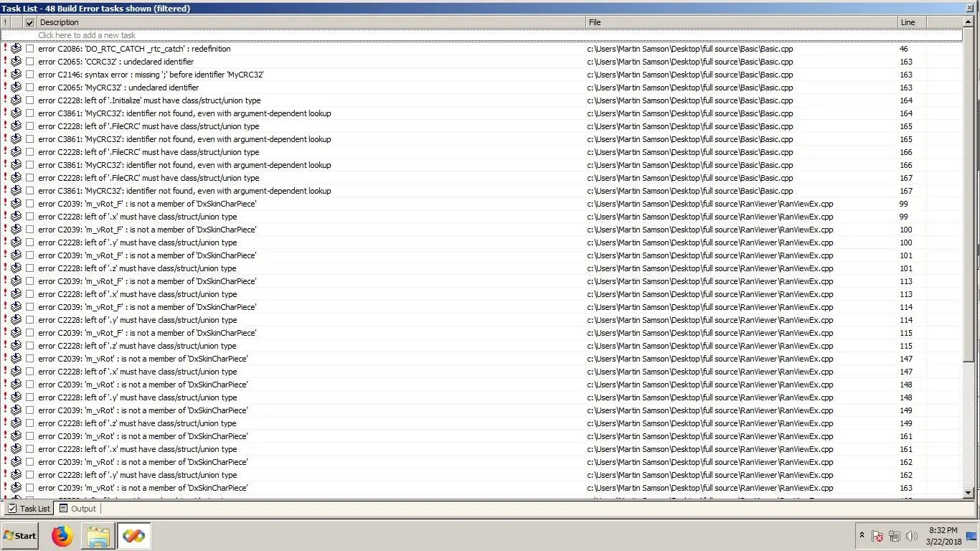Screen dimensions: 980x551
Task: Tick checkbox for '.FileCRC' error at line 167
Action: (29, 178)
